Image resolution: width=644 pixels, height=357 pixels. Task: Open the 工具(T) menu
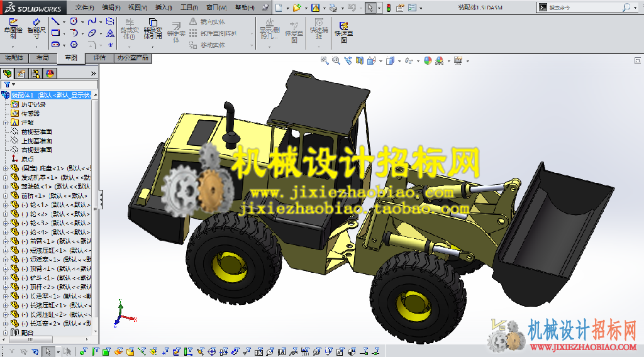point(189,8)
